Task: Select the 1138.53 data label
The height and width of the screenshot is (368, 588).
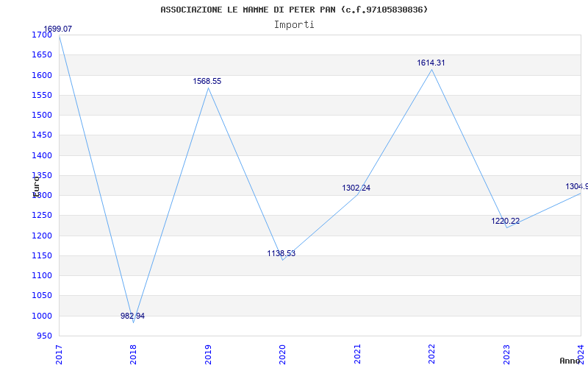Action: 282,253
